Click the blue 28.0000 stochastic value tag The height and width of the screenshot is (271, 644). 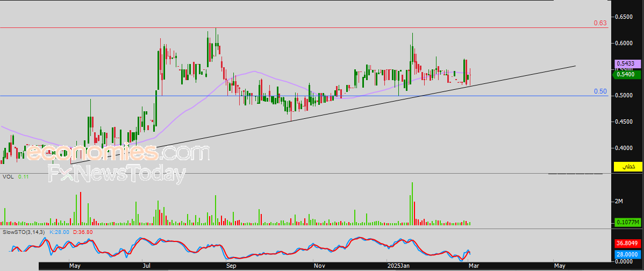point(627,254)
